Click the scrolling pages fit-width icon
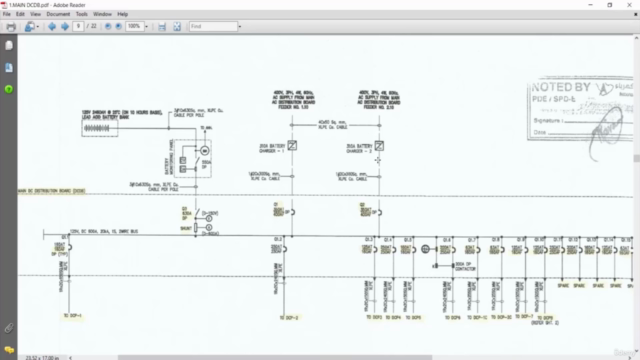Image resolution: width=640 pixels, height=360 pixels. 162,27
